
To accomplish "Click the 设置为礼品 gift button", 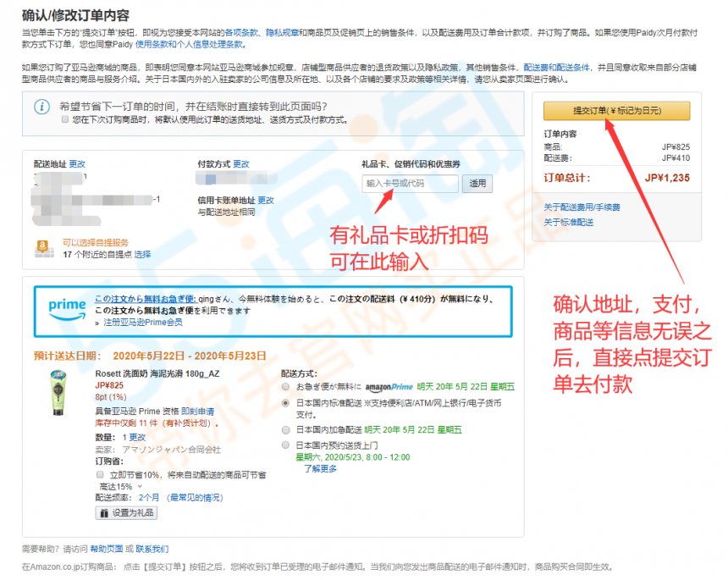I will [x=126, y=513].
